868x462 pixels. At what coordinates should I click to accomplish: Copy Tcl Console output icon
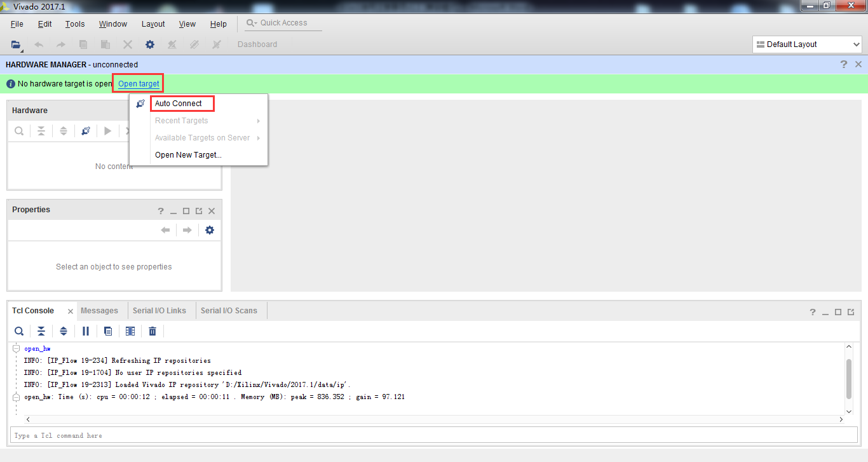[x=108, y=331]
